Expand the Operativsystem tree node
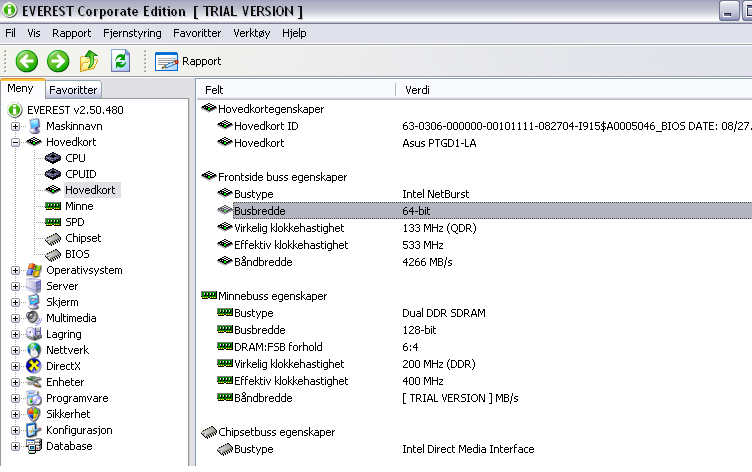The width and height of the screenshot is (752, 472). 16,270
